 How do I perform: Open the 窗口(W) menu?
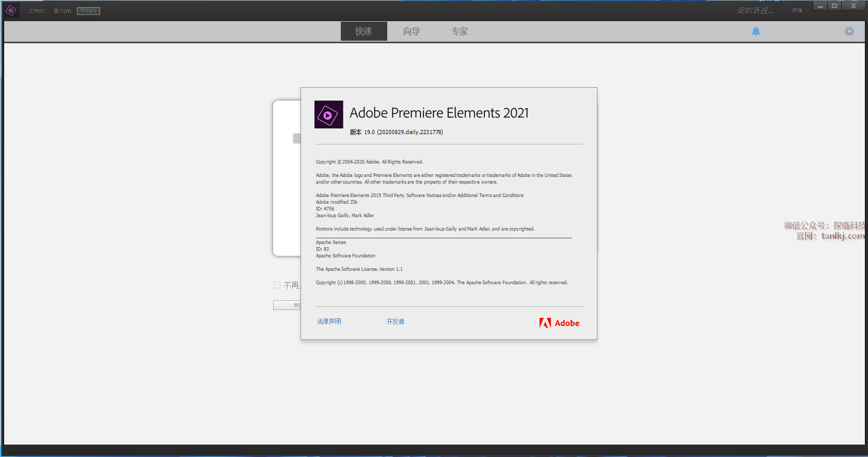point(62,11)
